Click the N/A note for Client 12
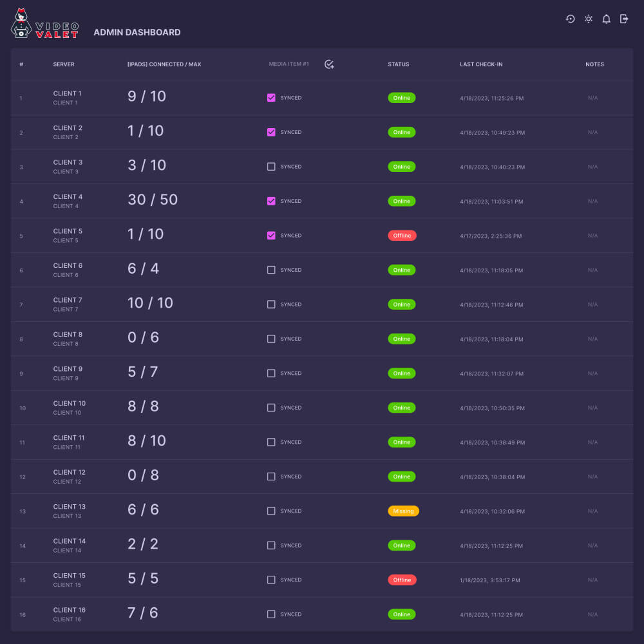Image resolution: width=644 pixels, height=644 pixels. tap(592, 477)
